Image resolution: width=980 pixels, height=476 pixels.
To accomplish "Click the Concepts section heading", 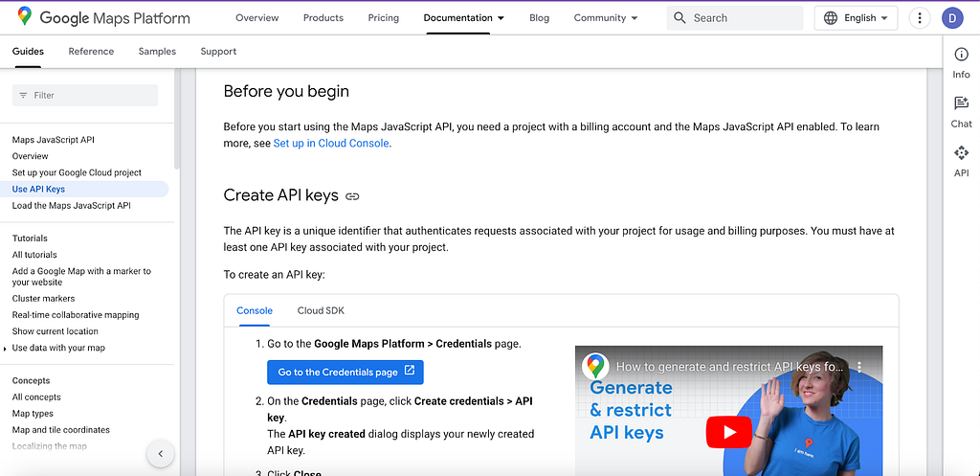I will pyautogui.click(x=31, y=381).
